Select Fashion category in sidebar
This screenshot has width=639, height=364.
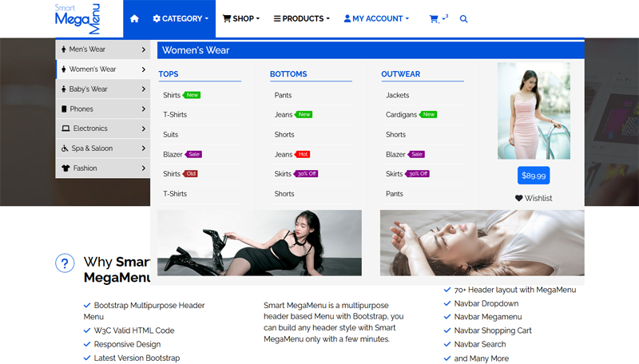(x=103, y=168)
